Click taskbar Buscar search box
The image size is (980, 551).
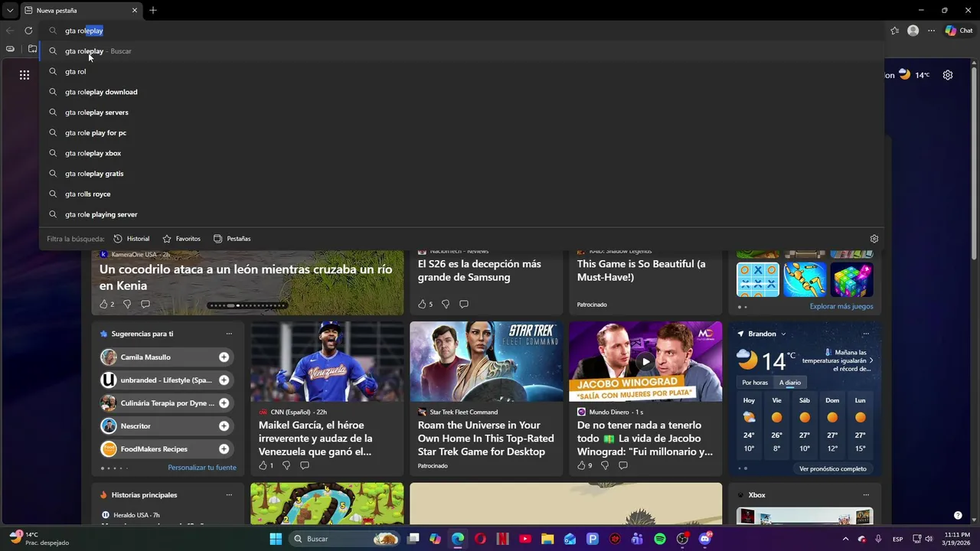[345, 539]
